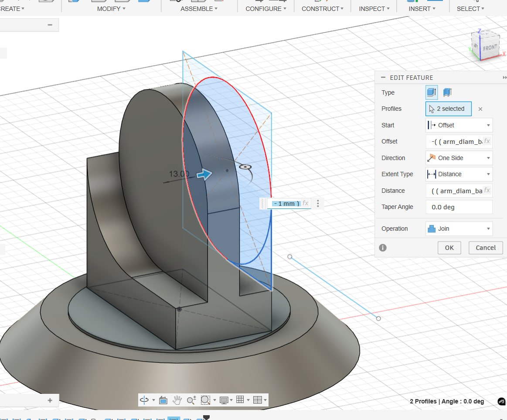Open the Zoom tool in navigation bar
Screen dimensions: 507x420
click(191, 400)
